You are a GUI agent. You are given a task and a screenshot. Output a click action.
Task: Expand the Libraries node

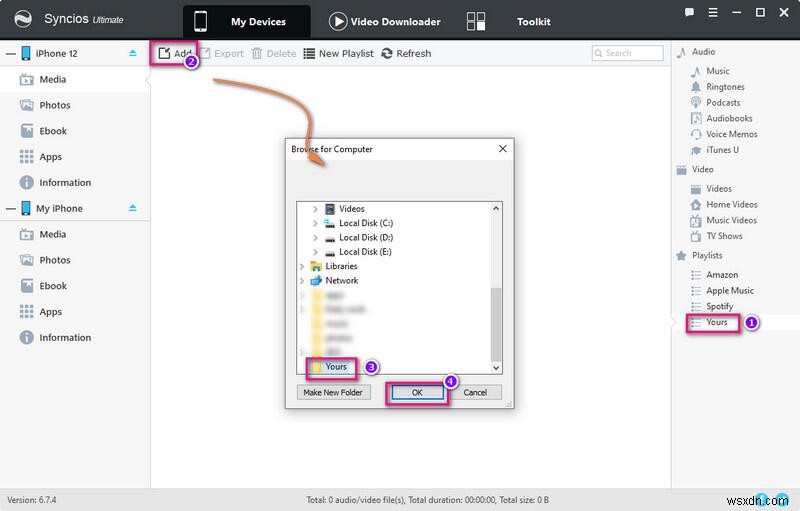tap(302, 266)
